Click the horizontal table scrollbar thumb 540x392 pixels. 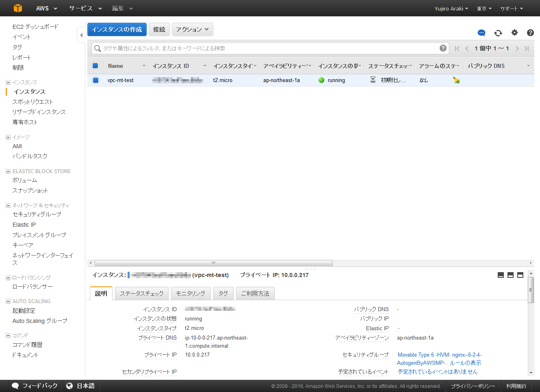click(214, 263)
